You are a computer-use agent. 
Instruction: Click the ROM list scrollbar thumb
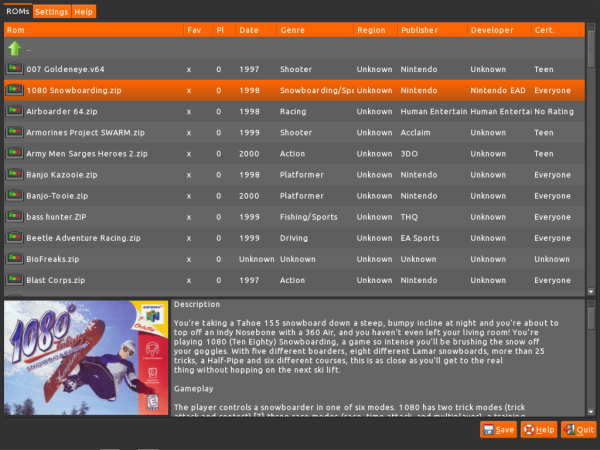pyautogui.click(x=591, y=48)
